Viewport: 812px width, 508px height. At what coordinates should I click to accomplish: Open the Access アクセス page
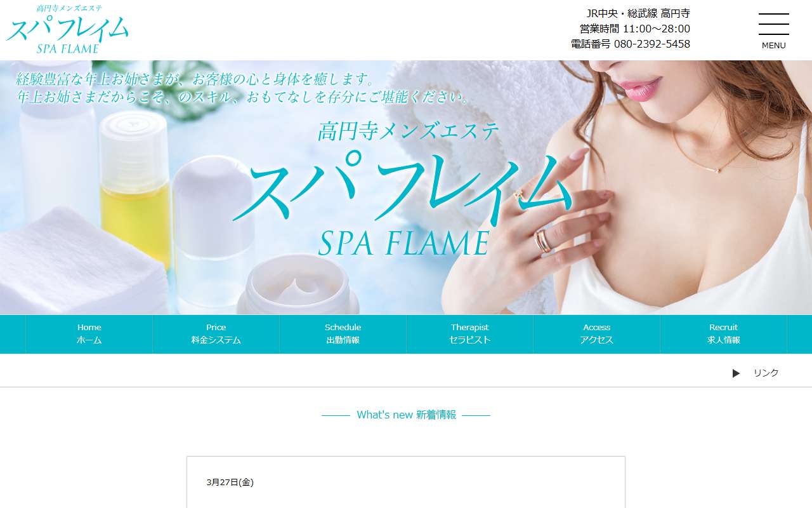point(596,334)
